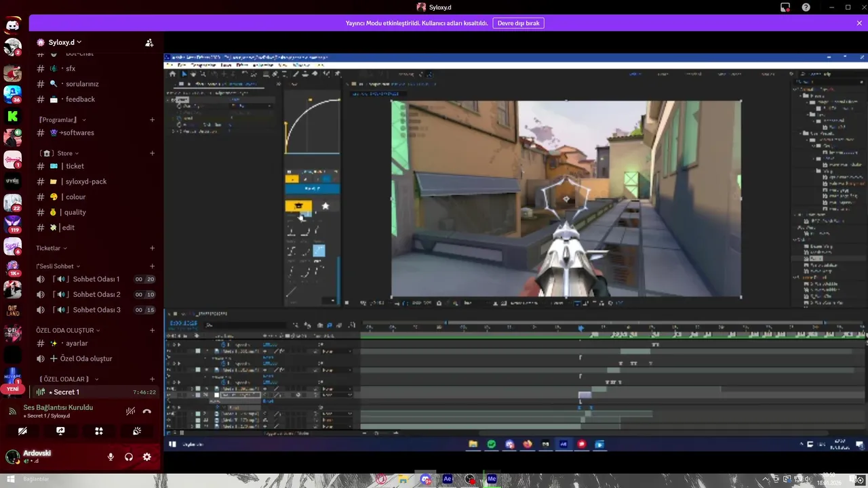The height and width of the screenshot is (488, 868).
Task: Open the ticket text channel
Action: 96,166
